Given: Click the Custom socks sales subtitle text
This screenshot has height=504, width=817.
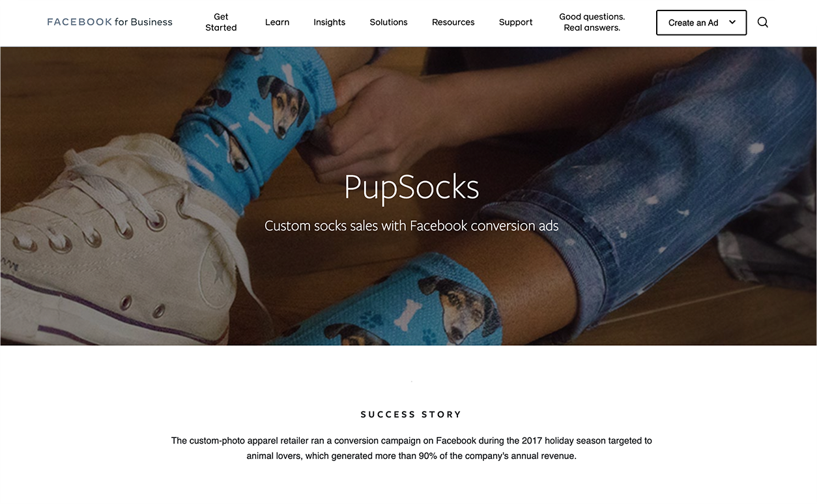Looking at the screenshot, I should pos(411,226).
